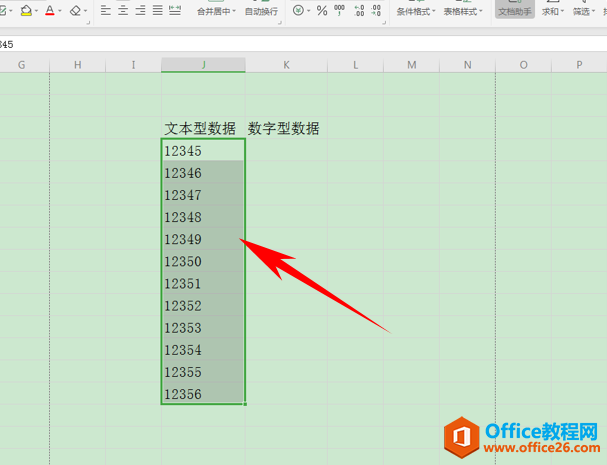This screenshot has width=607, height=465.
Task: Select cell containing 12347
Action: click(x=203, y=194)
